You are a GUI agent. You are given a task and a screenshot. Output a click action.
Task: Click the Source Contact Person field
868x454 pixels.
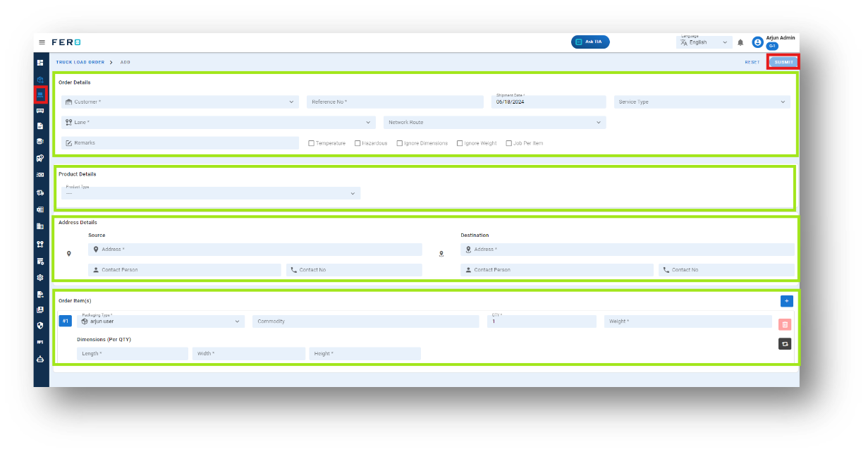point(185,270)
